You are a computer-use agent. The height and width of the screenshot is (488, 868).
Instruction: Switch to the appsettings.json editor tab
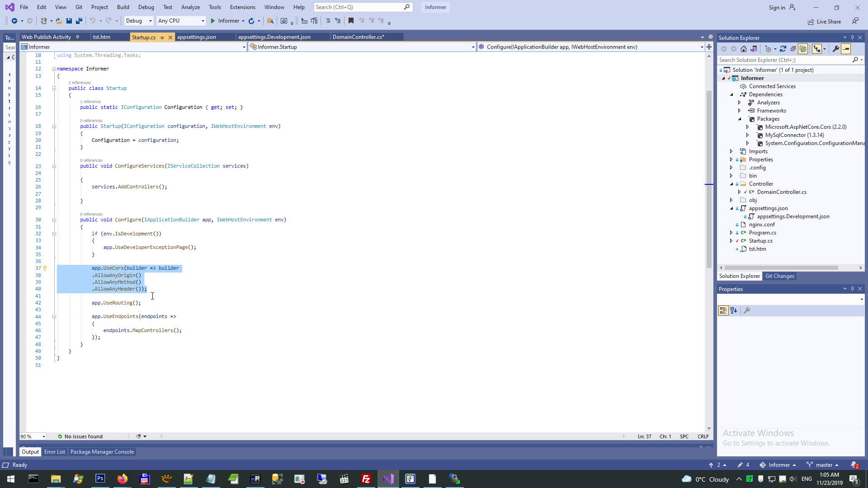tap(197, 37)
